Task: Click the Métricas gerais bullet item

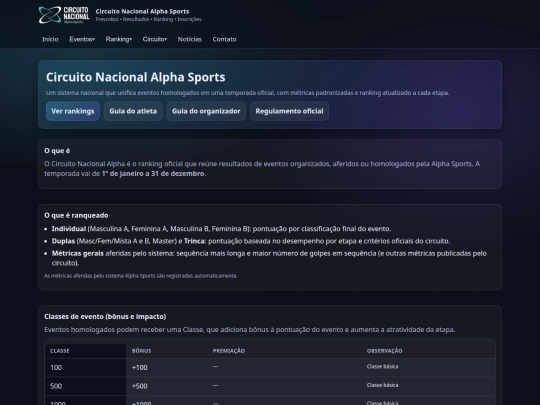Action: 269,258
